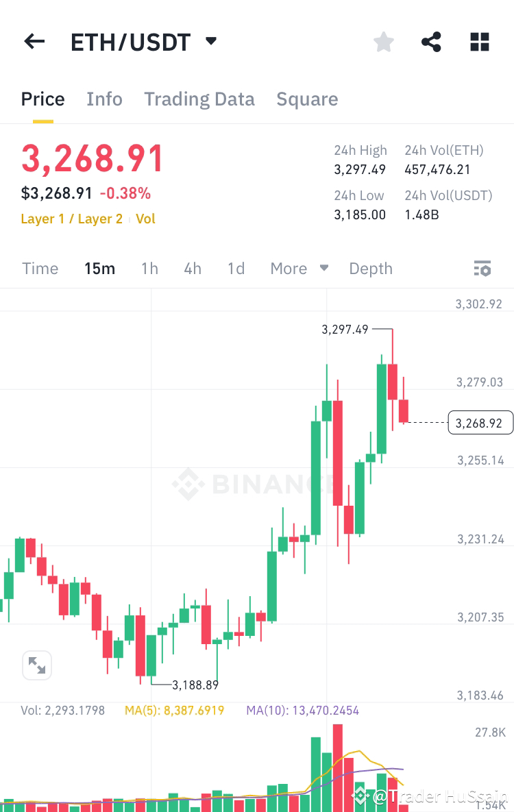
Task: Favorite ETH/USDT with the star icon
Action: [384, 41]
